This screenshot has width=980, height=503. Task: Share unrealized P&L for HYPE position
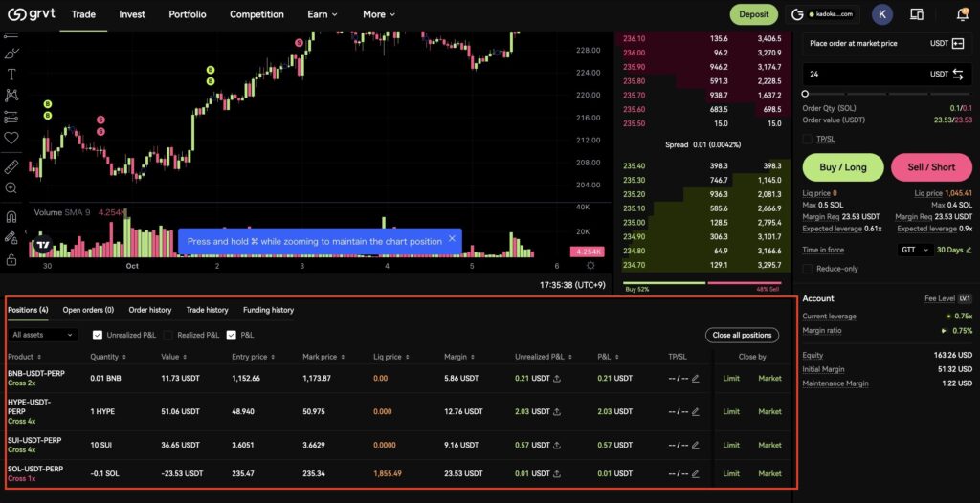(558, 411)
